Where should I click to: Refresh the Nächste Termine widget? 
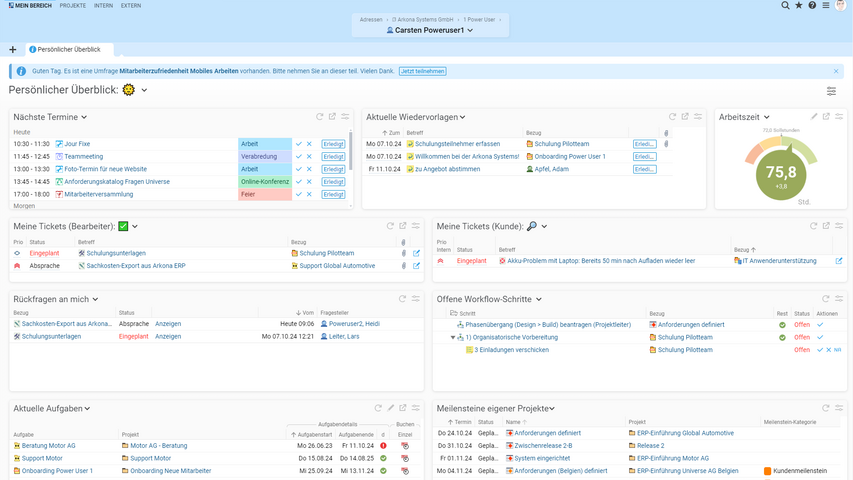click(319, 117)
